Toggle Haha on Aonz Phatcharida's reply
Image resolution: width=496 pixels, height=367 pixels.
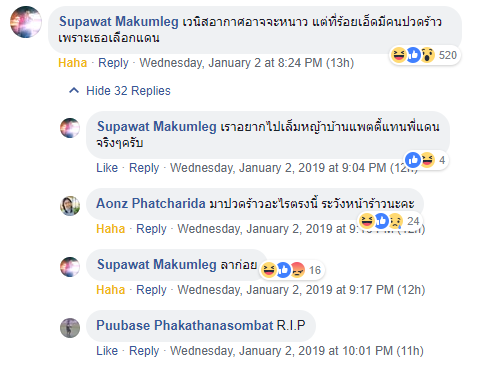[x=110, y=229]
